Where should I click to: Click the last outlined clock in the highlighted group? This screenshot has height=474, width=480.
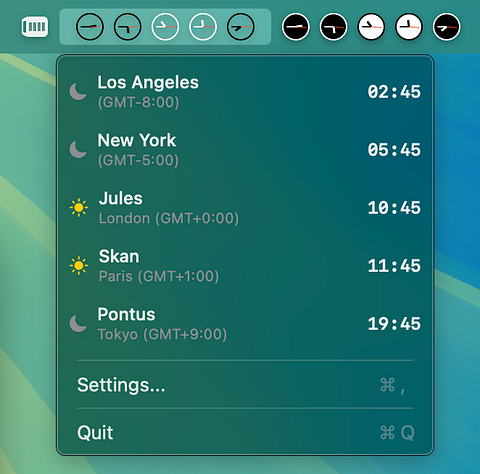241,27
